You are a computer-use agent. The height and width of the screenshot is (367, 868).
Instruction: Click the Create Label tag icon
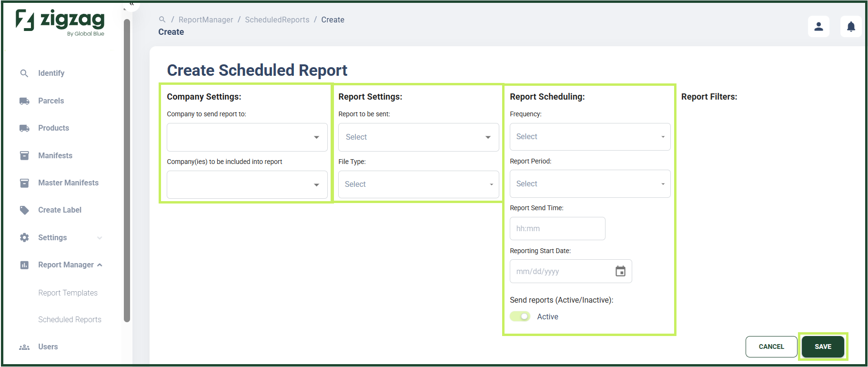click(24, 210)
